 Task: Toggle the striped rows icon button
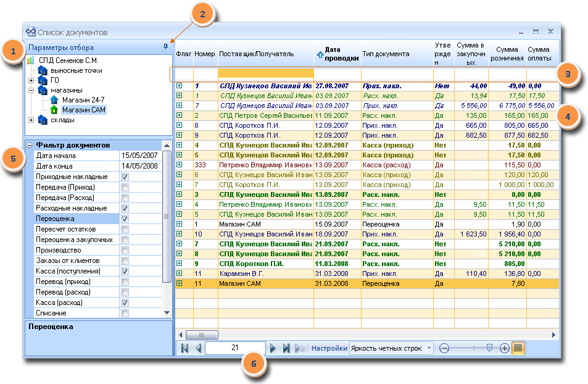click(x=518, y=348)
